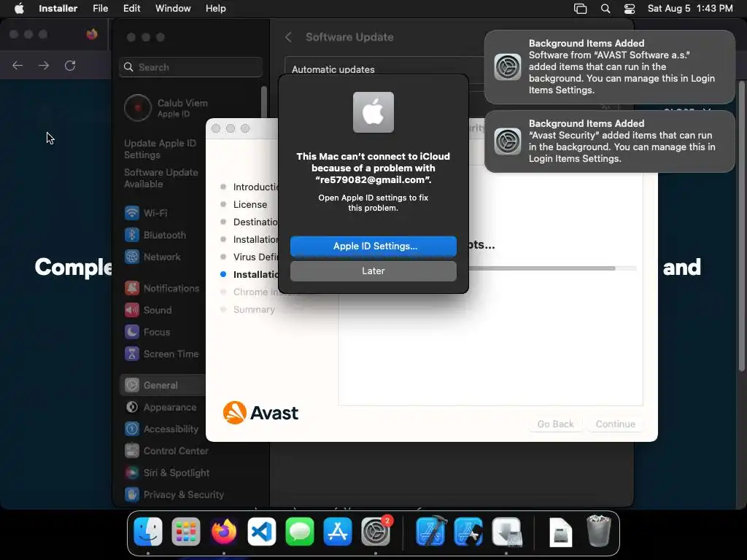Open the Apple menu in the menu bar
The image size is (747, 560).
tap(19, 9)
